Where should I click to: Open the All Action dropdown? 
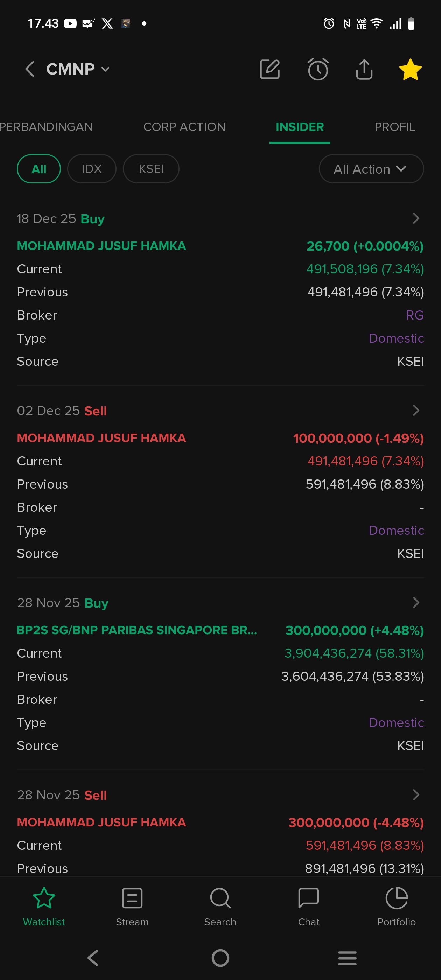371,169
